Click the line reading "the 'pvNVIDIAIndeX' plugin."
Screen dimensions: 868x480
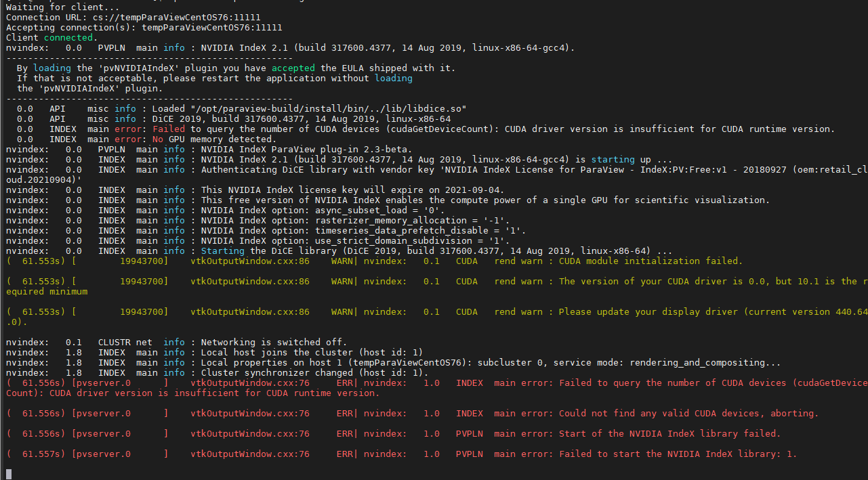coord(90,88)
